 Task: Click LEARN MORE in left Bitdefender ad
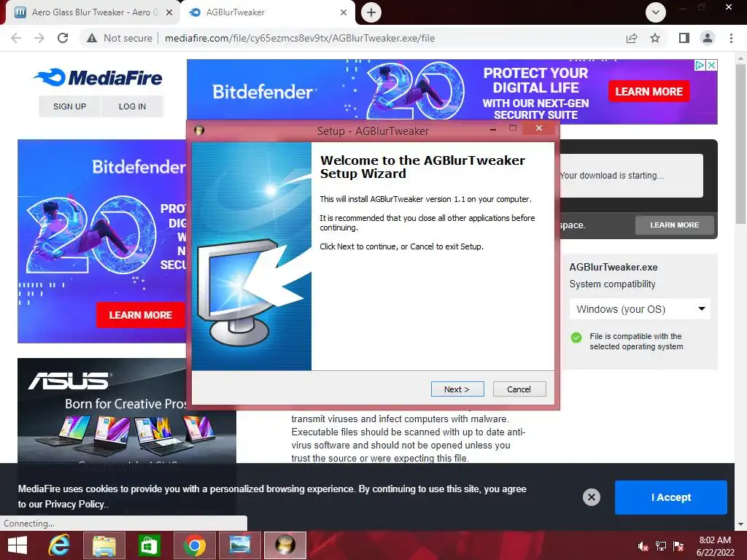[x=141, y=315]
